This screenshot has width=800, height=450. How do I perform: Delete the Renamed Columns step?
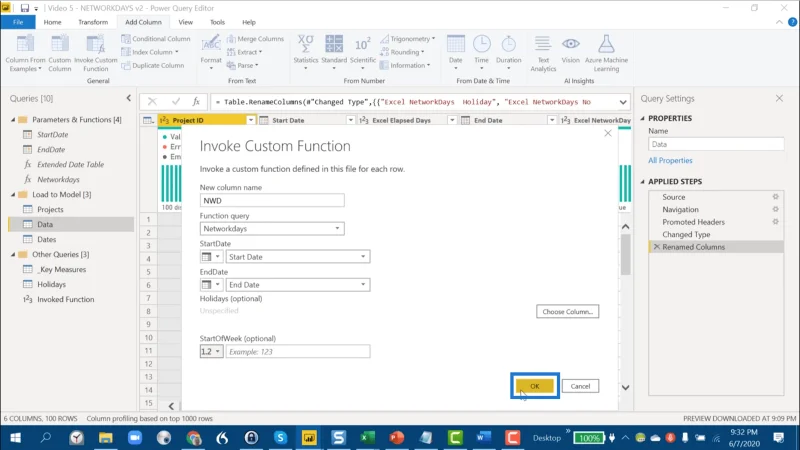(657, 247)
